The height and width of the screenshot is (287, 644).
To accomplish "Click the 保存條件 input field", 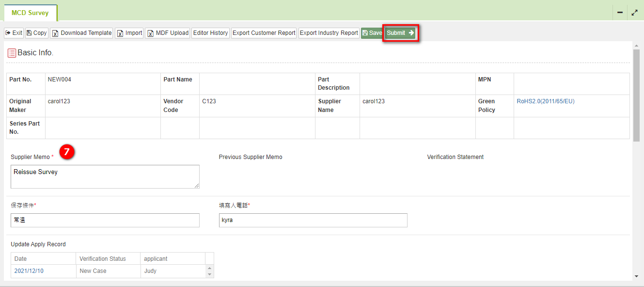I will pos(105,220).
